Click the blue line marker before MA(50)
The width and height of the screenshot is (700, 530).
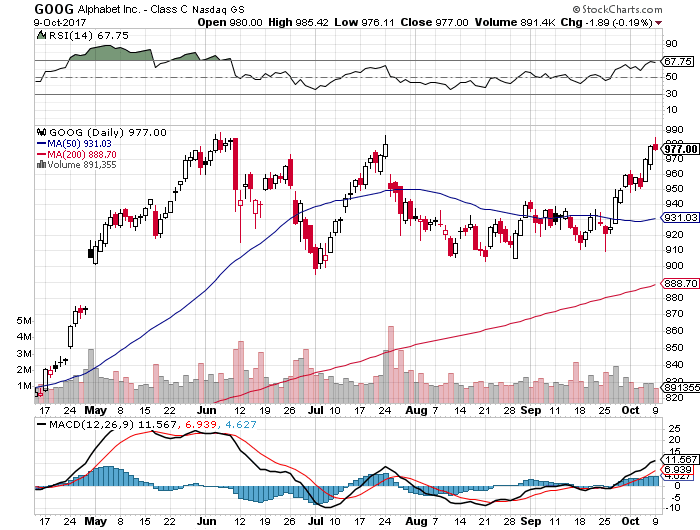point(42,144)
